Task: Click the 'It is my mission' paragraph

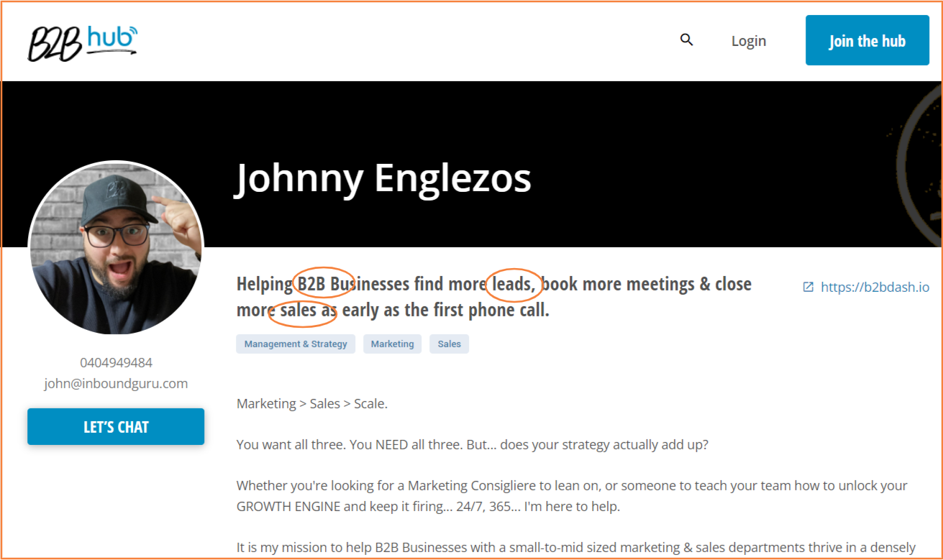Action: click(576, 548)
